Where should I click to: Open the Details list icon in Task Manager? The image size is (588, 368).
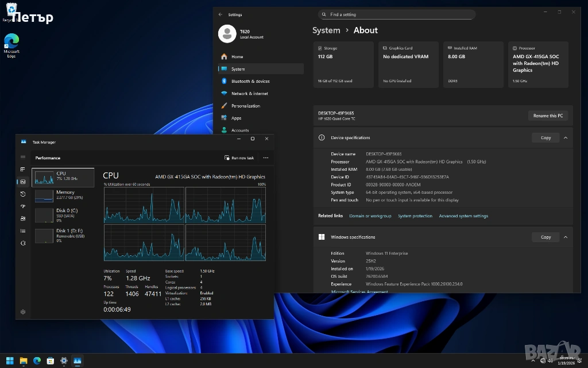tap(23, 231)
